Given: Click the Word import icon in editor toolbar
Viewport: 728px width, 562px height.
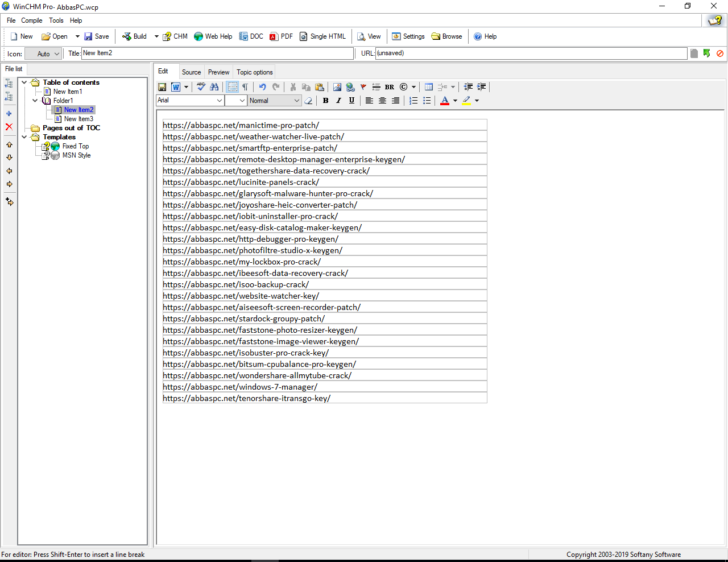Looking at the screenshot, I should (176, 87).
